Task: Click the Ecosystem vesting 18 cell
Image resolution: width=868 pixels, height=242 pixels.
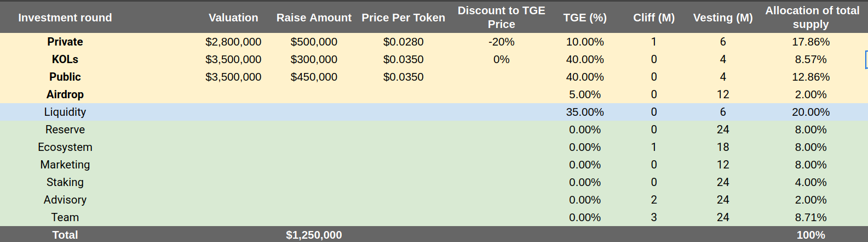Action: pos(723,147)
